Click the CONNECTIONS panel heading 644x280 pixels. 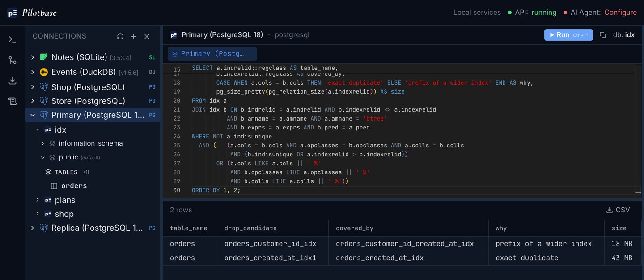[59, 36]
